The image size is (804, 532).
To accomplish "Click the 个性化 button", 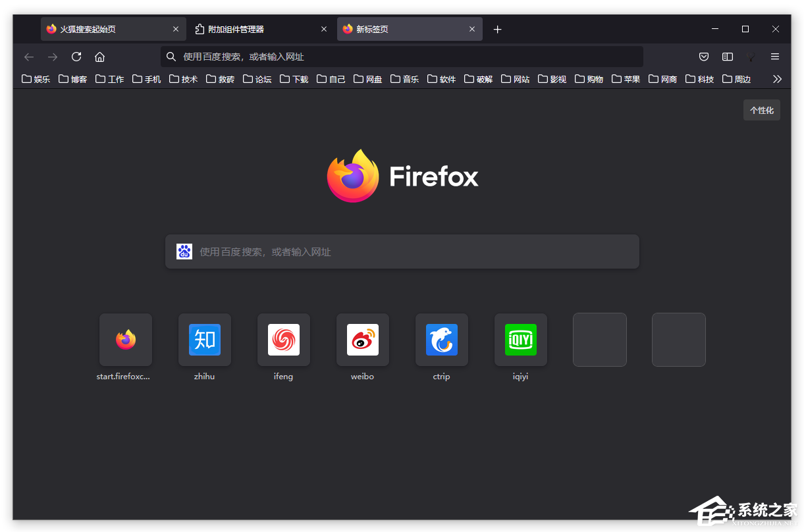I will click(761, 110).
